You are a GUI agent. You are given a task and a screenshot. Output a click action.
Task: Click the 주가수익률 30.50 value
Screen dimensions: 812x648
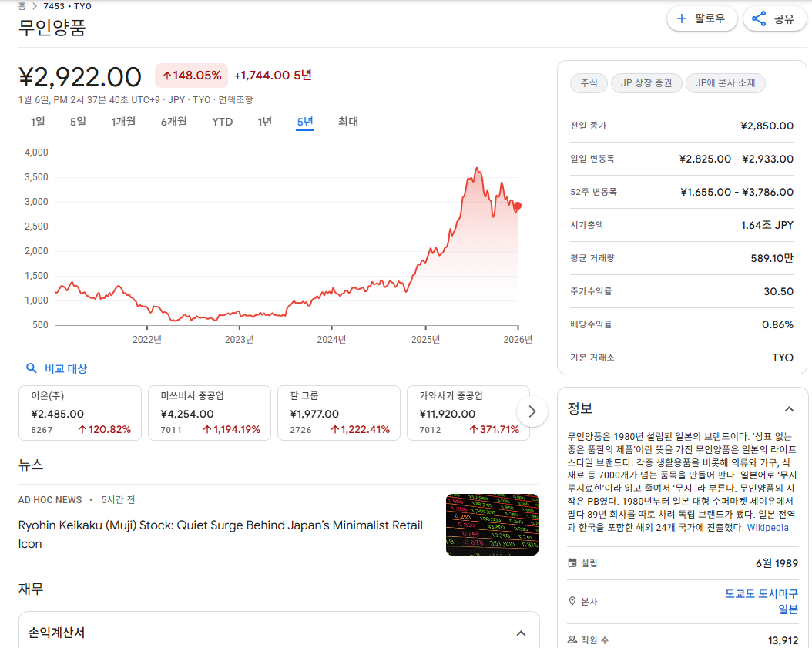tap(778, 291)
